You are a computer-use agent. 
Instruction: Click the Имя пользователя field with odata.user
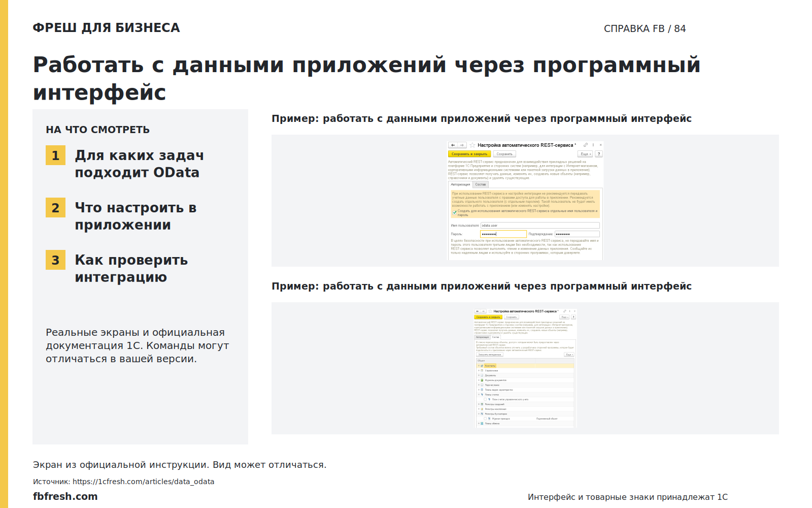(540, 226)
